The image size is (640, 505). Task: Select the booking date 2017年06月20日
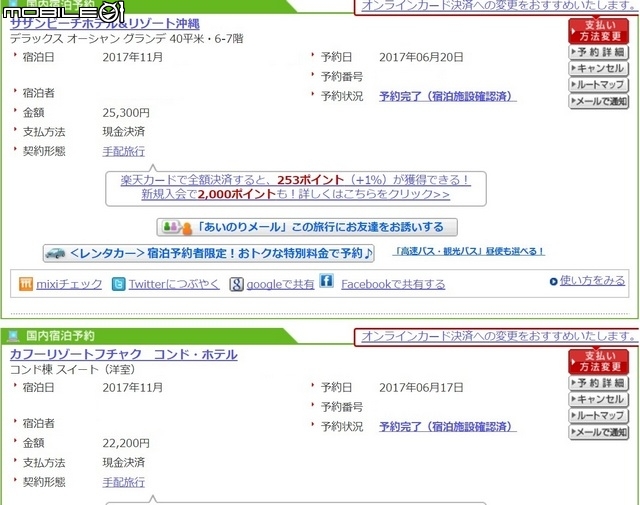[x=421, y=57]
